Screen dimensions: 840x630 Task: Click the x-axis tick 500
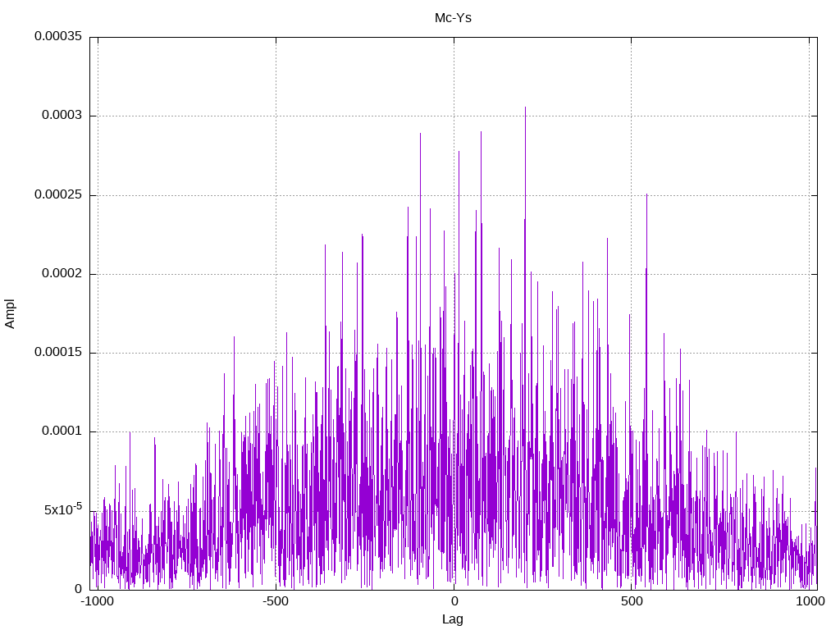pyautogui.click(x=632, y=601)
